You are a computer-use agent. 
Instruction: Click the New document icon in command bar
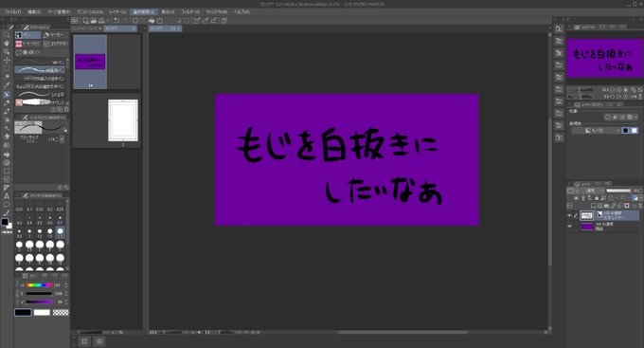(x=85, y=20)
